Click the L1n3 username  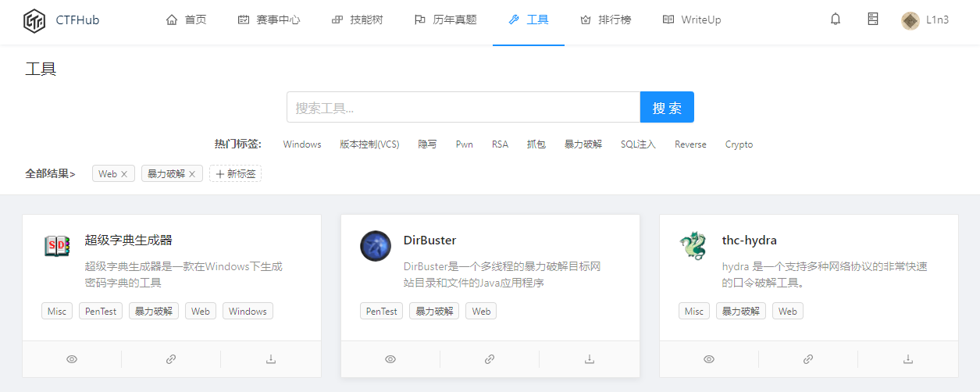click(937, 20)
